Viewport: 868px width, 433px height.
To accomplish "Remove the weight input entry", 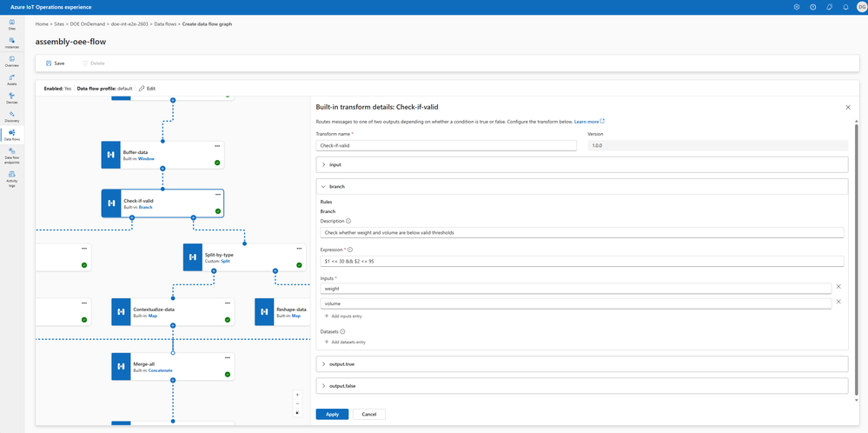I will pyautogui.click(x=838, y=287).
